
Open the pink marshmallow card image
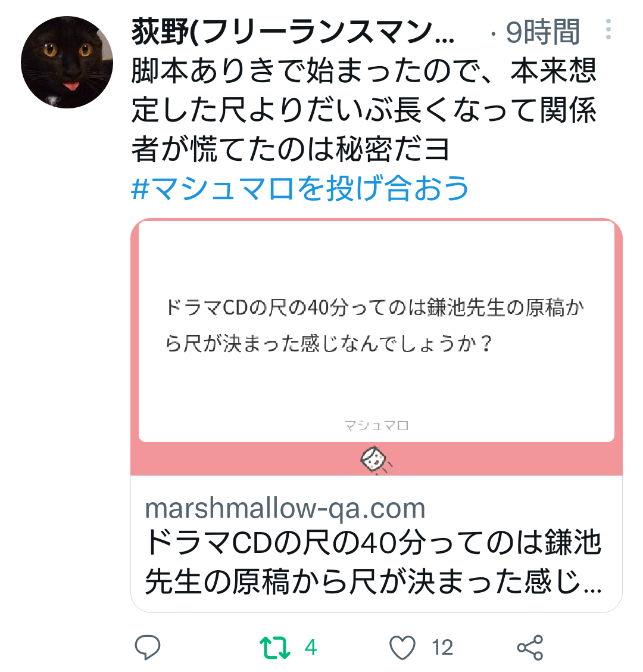(376, 347)
